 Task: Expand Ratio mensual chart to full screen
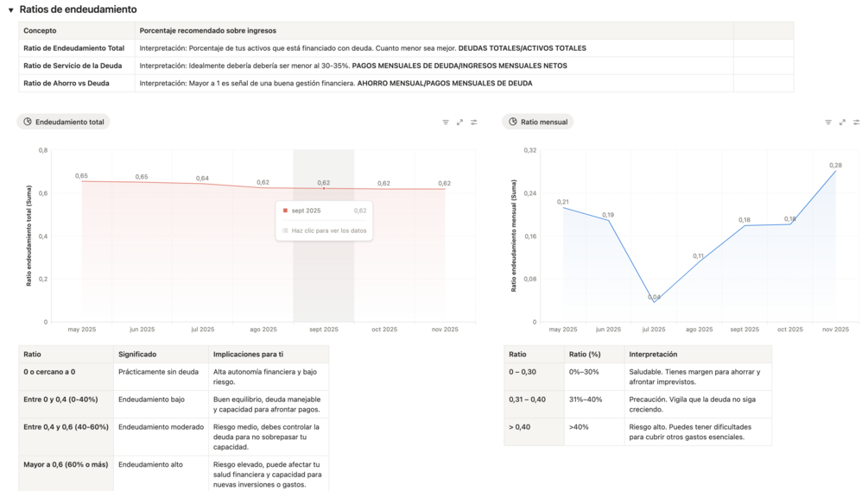coord(842,123)
